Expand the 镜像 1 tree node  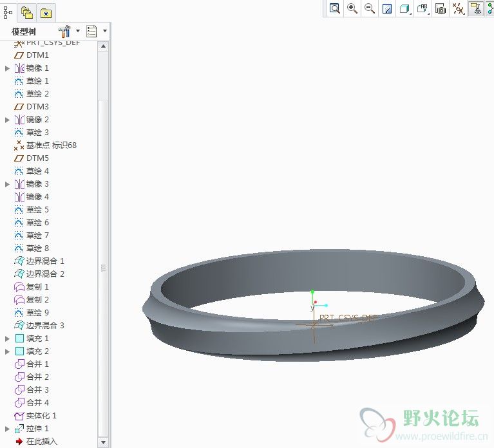coord(7,68)
